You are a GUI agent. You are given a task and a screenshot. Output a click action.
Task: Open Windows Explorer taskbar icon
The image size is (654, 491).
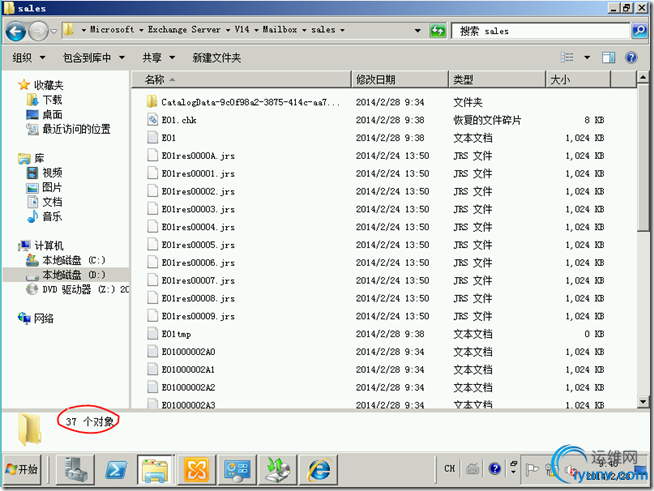tap(155, 469)
